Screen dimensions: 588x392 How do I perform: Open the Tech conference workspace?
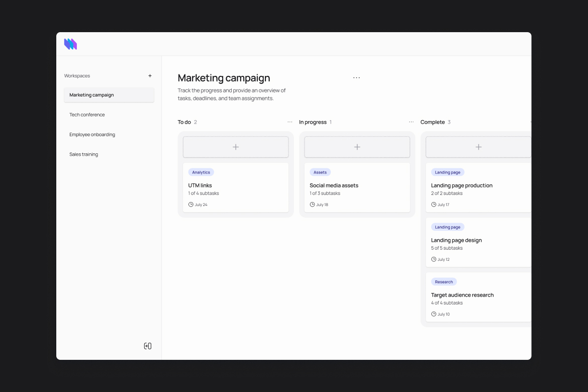pos(87,115)
